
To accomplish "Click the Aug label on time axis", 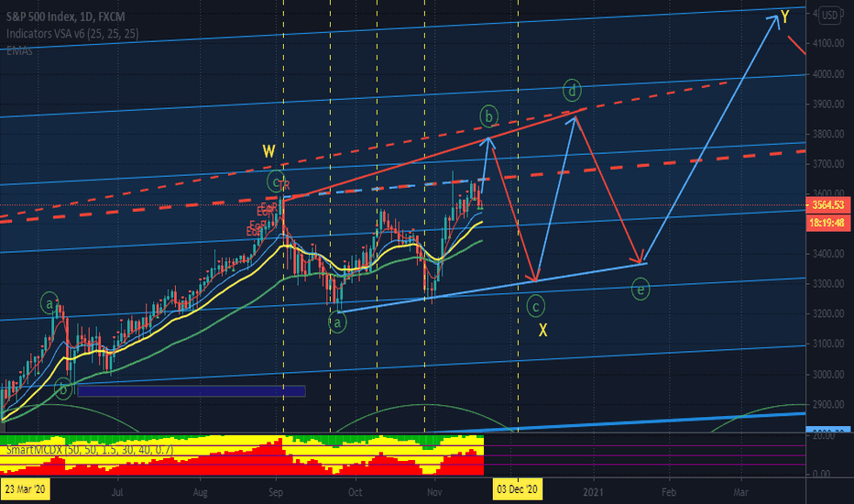I will point(200,493).
